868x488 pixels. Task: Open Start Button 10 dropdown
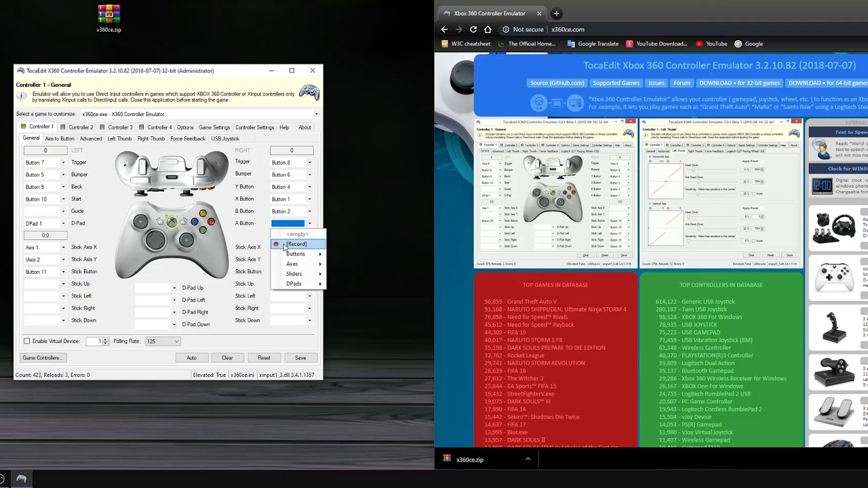[x=63, y=199]
